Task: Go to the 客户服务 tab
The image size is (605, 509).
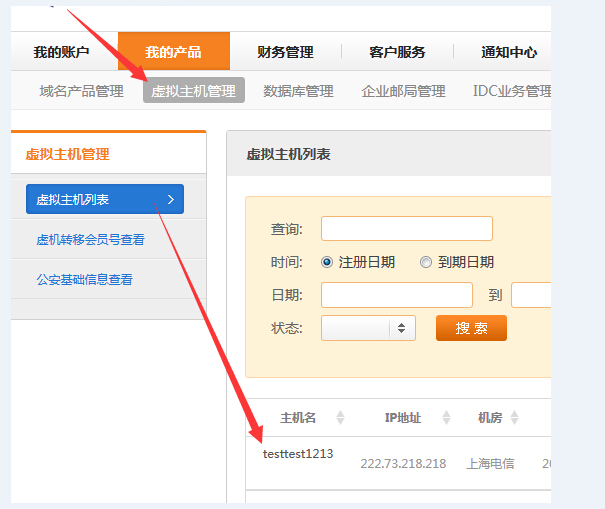Action: (397, 52)
